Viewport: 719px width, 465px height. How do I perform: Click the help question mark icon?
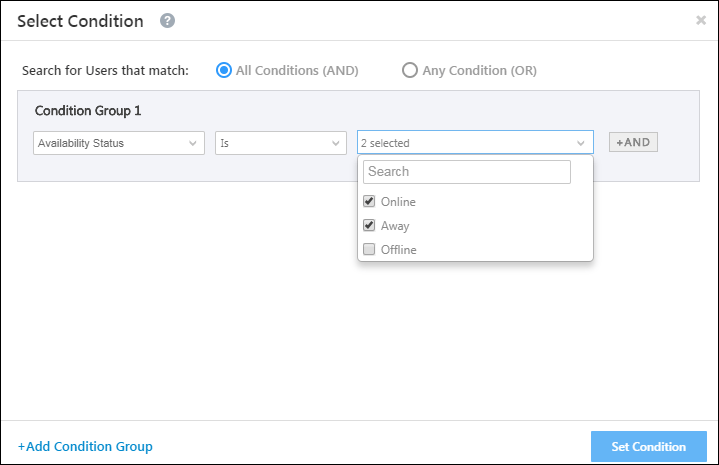(167, 21)
